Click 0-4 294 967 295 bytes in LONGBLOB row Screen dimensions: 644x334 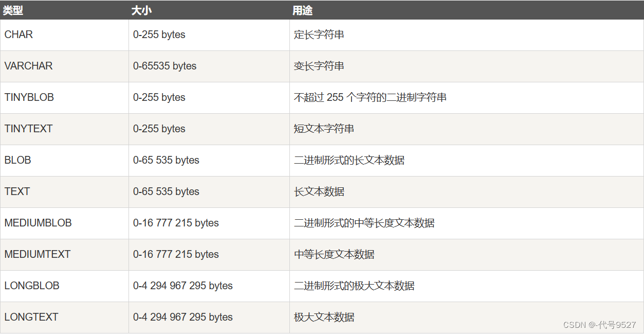[x=182, y=286]
